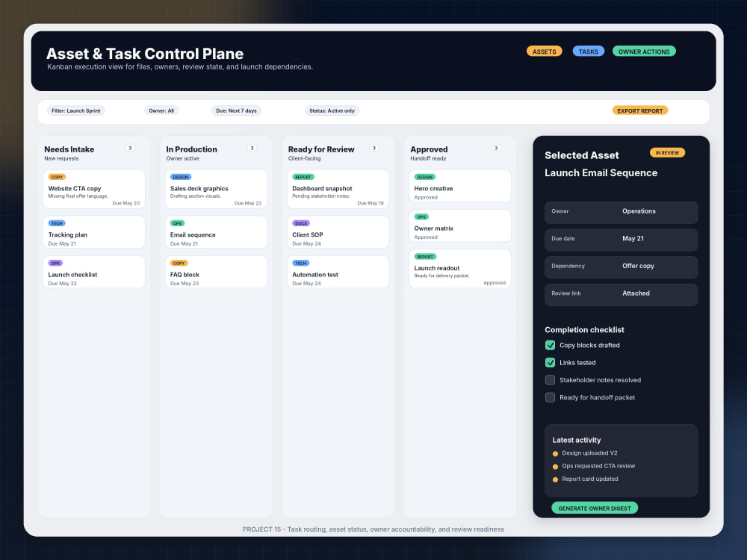
Task: Open the Filter: Launch Sprint chip
Action: click(75, 111)
